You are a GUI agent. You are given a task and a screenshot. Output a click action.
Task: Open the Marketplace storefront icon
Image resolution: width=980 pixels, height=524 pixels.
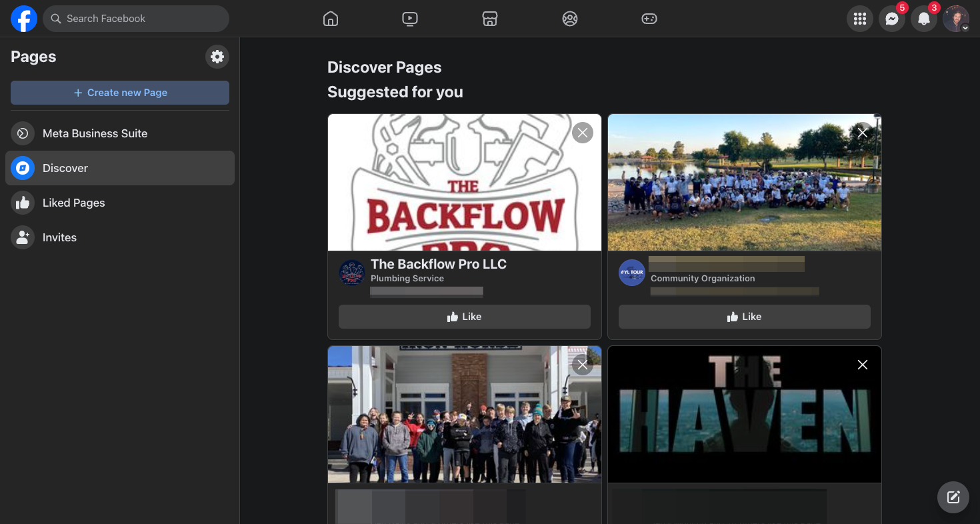tap(490, 19)
